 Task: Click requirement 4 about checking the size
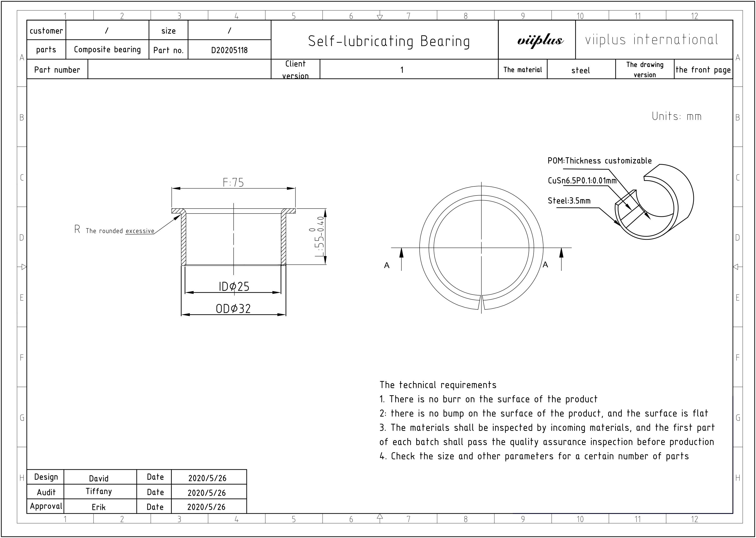point(534,456)
